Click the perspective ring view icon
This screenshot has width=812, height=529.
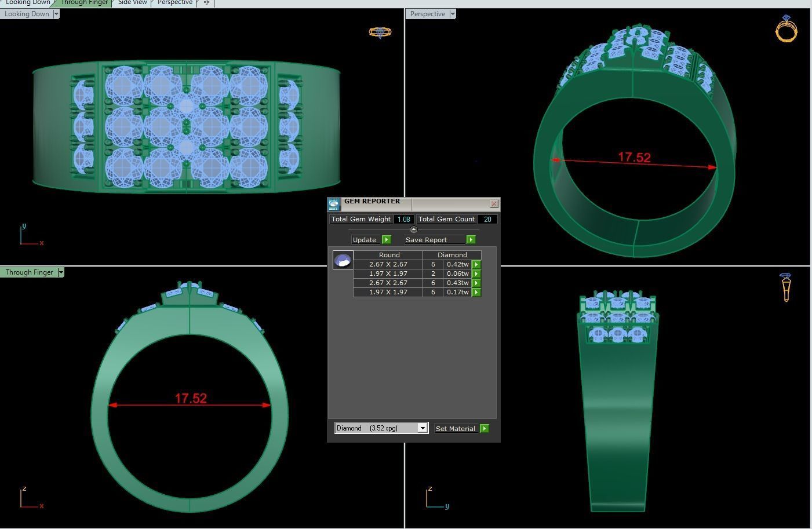(x=786, y=28)
